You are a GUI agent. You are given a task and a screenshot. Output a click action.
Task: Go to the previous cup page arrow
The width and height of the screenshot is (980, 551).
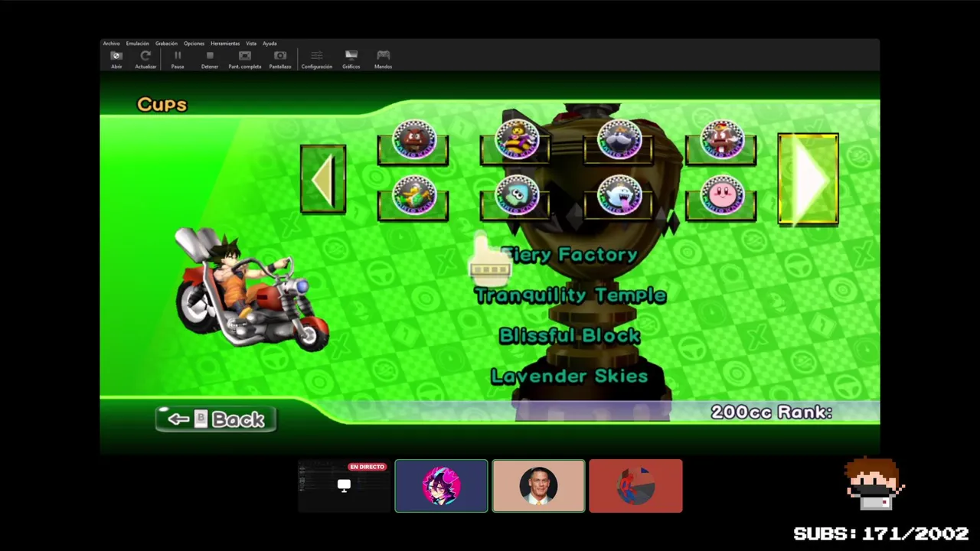tap(323, 180)
